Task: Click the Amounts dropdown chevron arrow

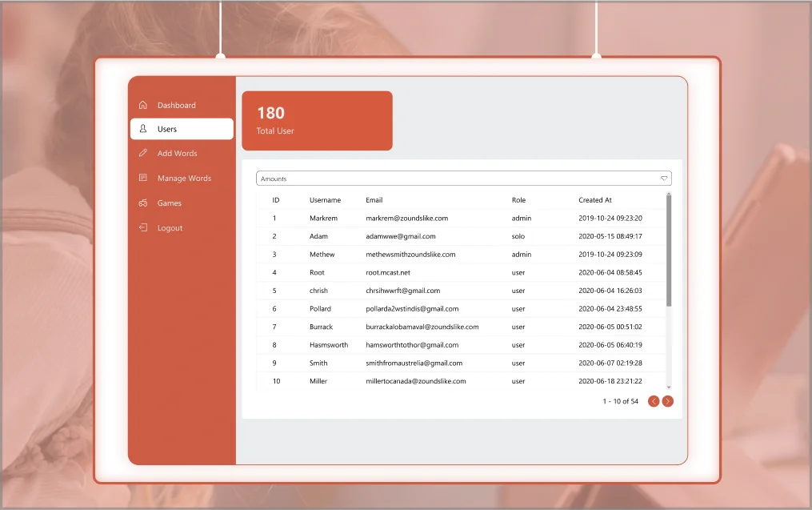Action: tap(664, 179)
